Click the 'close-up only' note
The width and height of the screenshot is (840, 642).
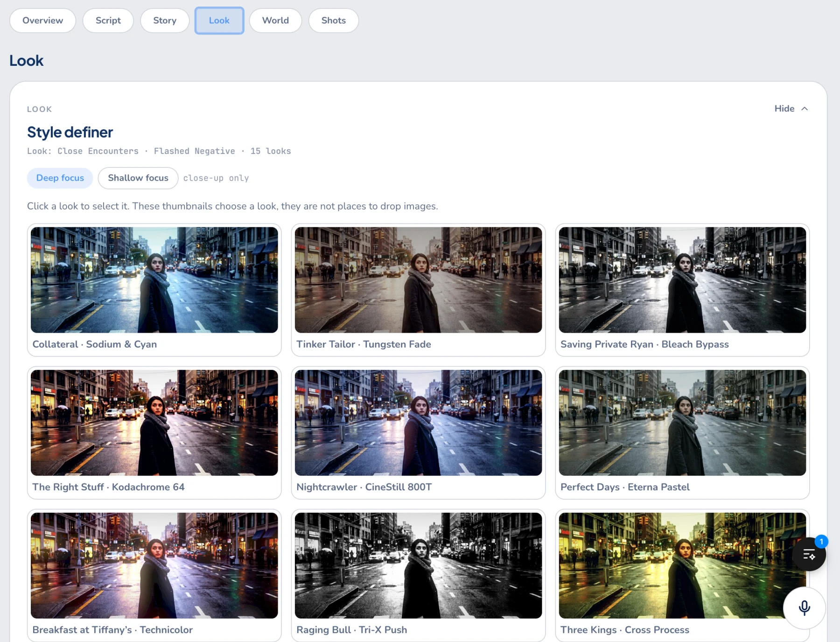click(x=216, y=178)
